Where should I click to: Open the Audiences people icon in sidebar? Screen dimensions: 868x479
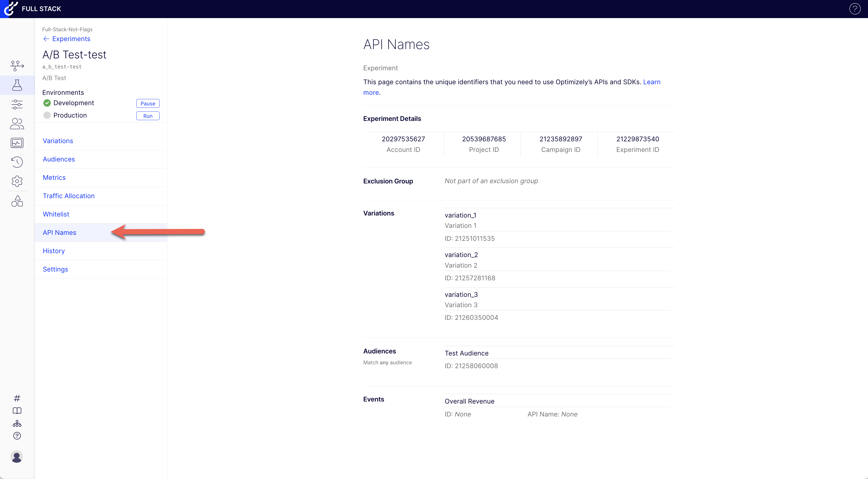[17, 124]
